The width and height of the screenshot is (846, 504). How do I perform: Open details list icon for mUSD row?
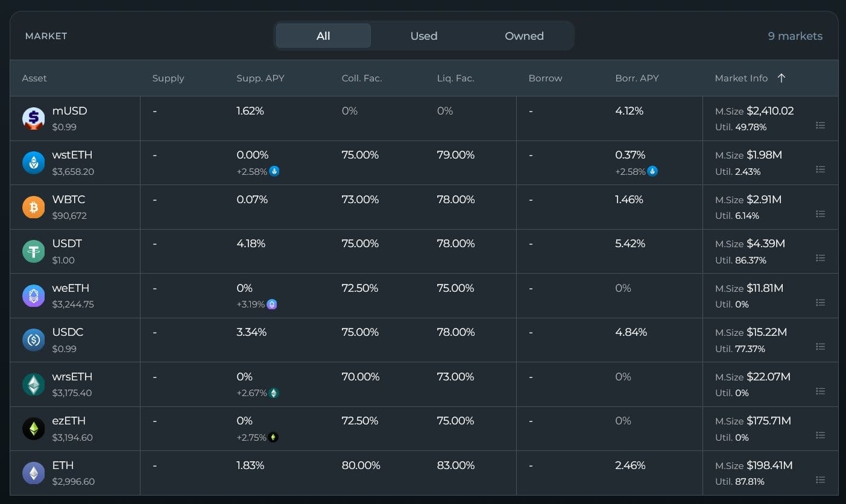pyautogui.click(x=820, y=125)
